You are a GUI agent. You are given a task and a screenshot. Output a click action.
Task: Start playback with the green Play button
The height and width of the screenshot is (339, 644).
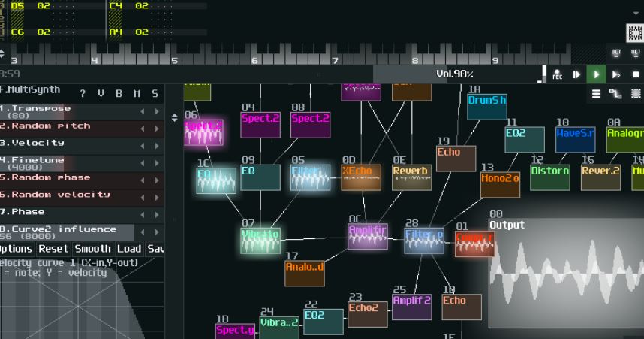[597, 74]
